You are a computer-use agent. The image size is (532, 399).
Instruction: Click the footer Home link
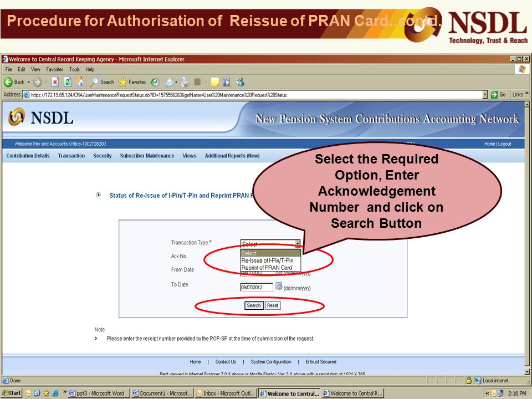tap(195, 362)
